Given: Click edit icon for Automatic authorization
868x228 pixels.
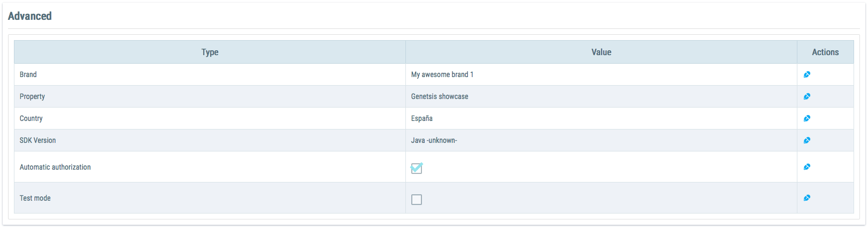Looking at the screenshot, I should coord(807,167).
